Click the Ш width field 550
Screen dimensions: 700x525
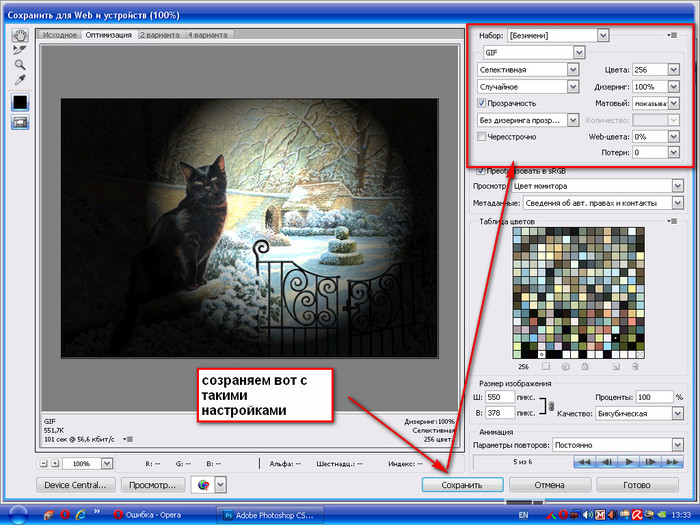[500, 397]
